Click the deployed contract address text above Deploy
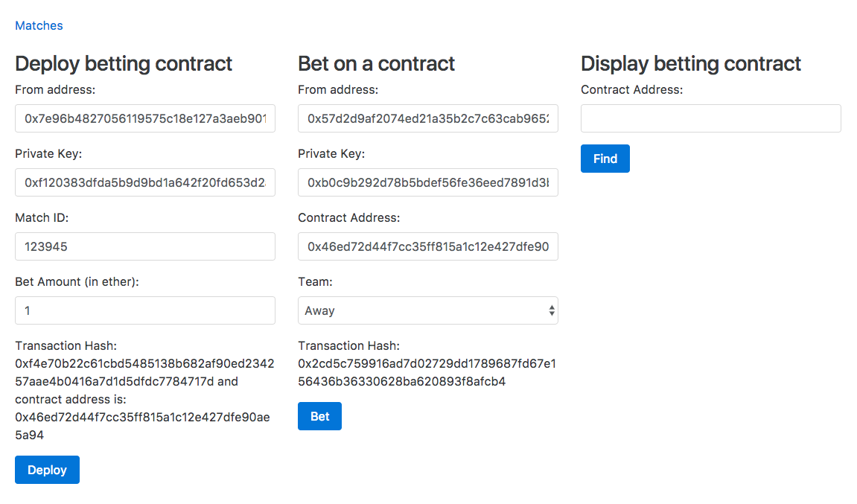This screenshot has width=857, height=504. click(142, 426)
